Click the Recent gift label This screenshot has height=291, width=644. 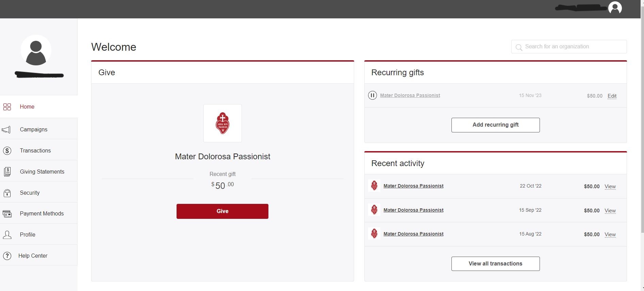coord(222,174)
